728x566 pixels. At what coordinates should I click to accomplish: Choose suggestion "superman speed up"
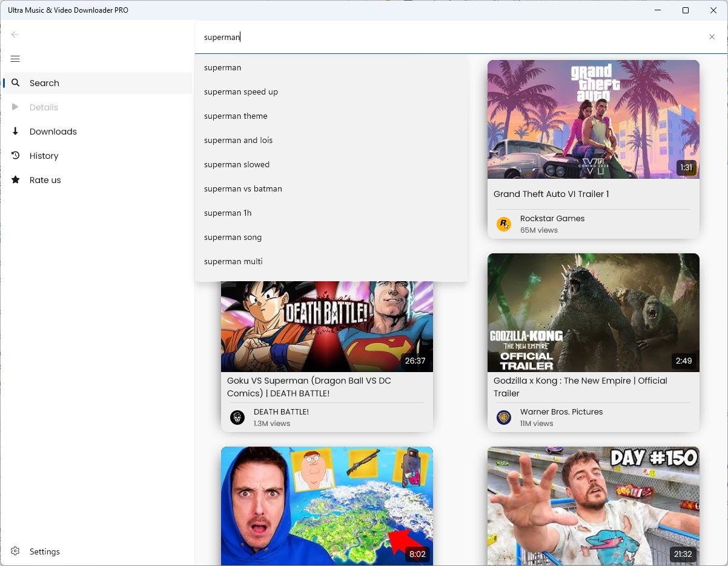click(x=331, y=92)
